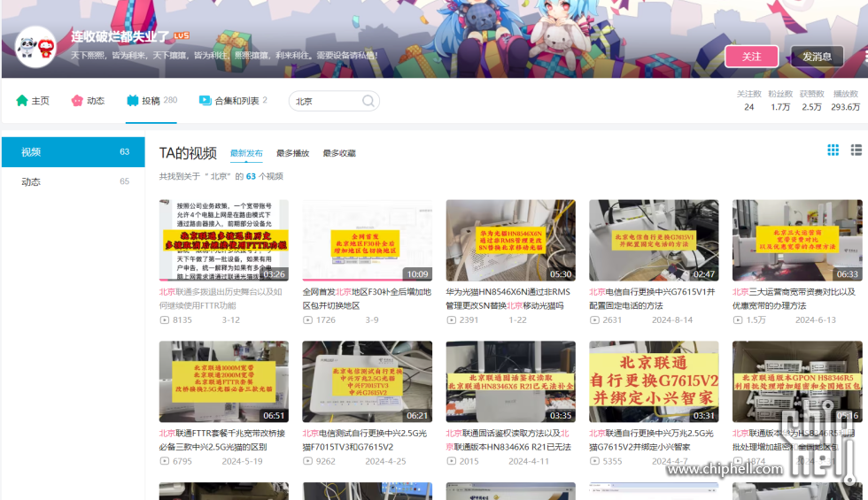This screenshot has height=500, width=868.
Task: Open title 北京联通自行更换中兴万兆2.5G光猫
Action: (652, 440)
